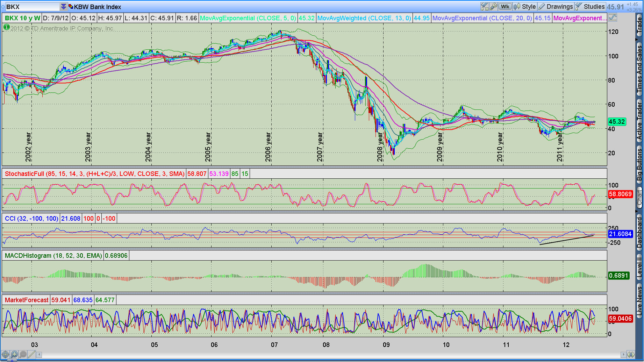Open the Drawings menu
The width and height of the screenshot is (644, 362).
point(556,7)
